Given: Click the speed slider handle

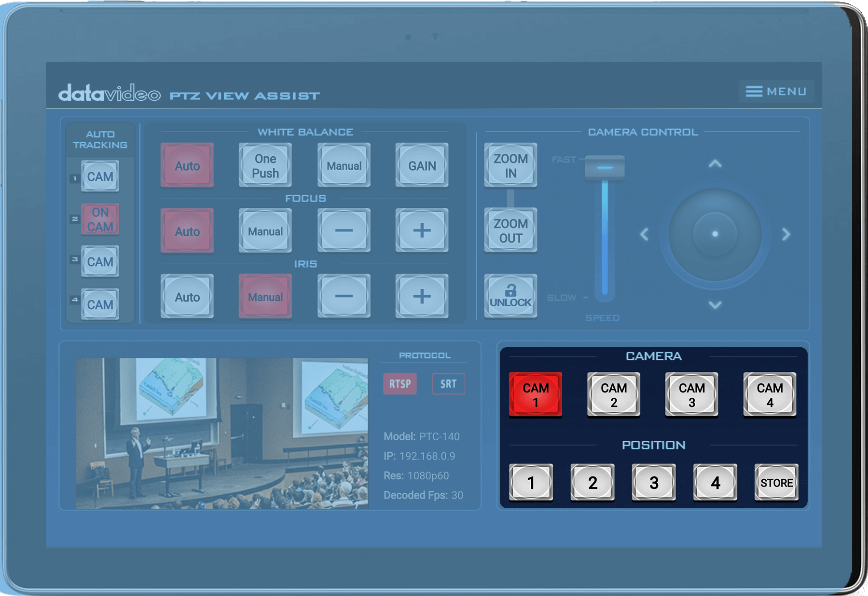Looking at the screenshot, I should [x=605, y=167].
